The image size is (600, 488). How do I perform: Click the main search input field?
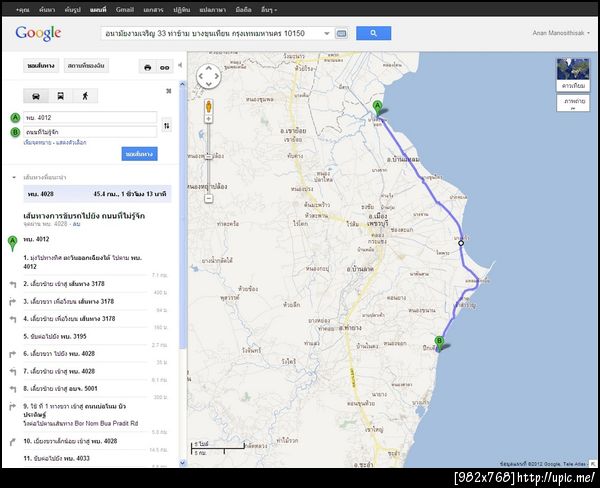[212, 34]
